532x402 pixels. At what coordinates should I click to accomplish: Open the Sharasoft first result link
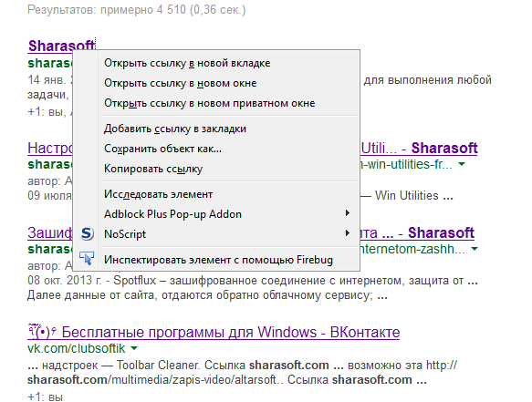[x=61, y=46]
